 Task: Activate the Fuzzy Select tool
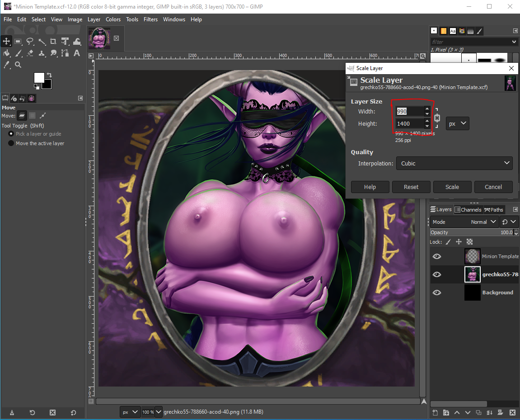pyautogui.click(x=42, y=41)
